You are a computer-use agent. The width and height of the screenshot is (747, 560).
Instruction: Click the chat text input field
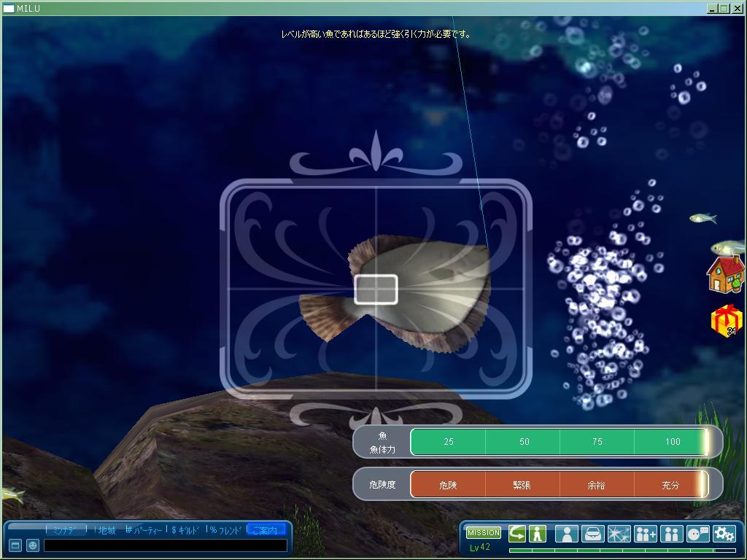pyautogui.click(x=165, y=545)
